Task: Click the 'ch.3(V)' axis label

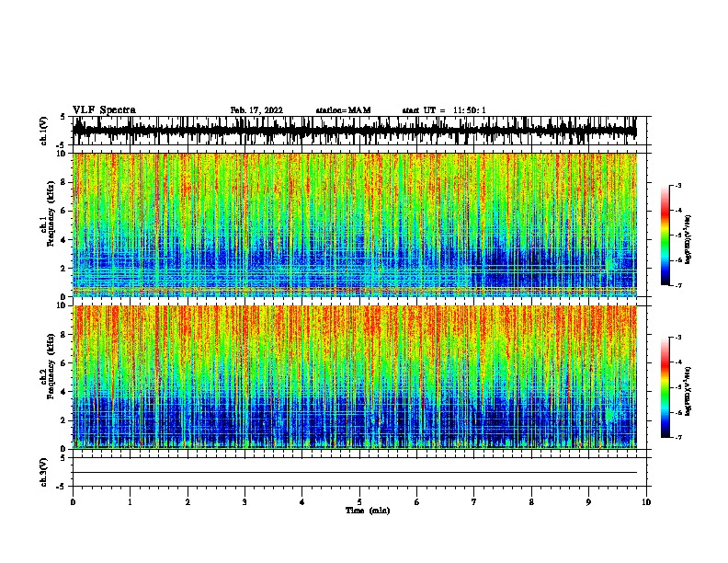Action: (44, 472)
